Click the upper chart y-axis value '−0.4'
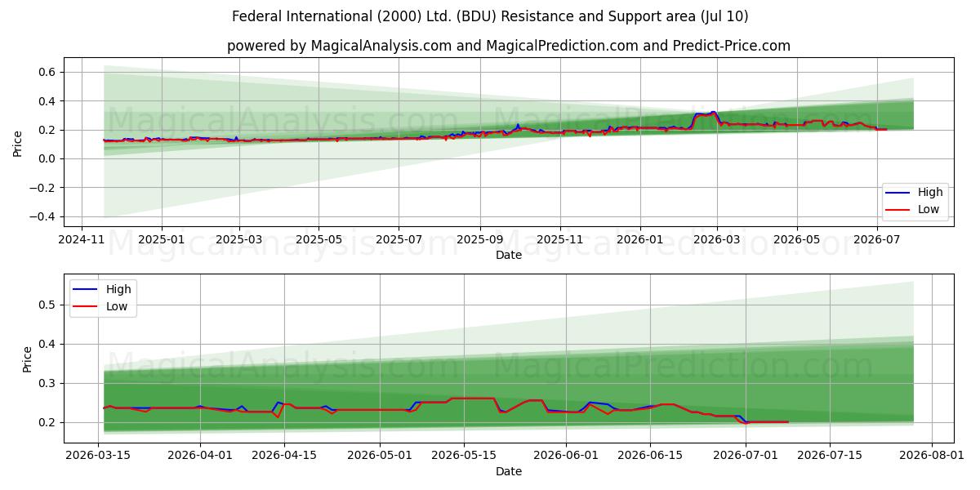980x490 pixels. point(41,217)
